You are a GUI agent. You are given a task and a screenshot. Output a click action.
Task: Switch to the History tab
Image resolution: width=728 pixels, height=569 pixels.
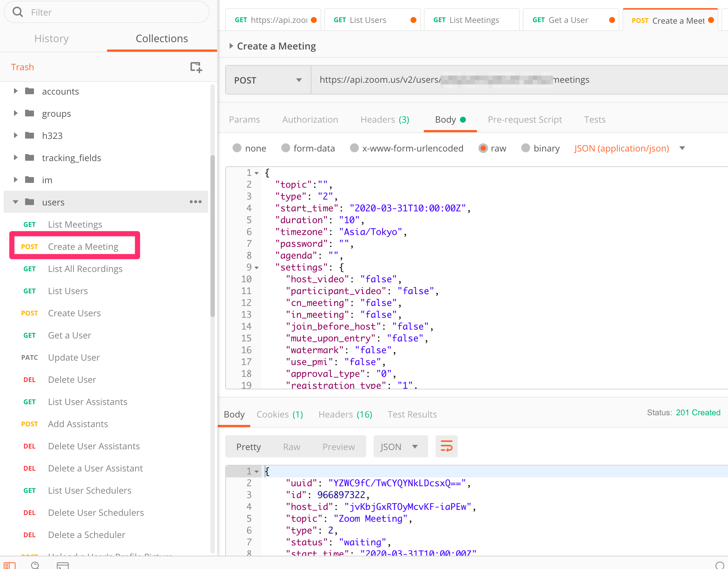pos(51,38)
